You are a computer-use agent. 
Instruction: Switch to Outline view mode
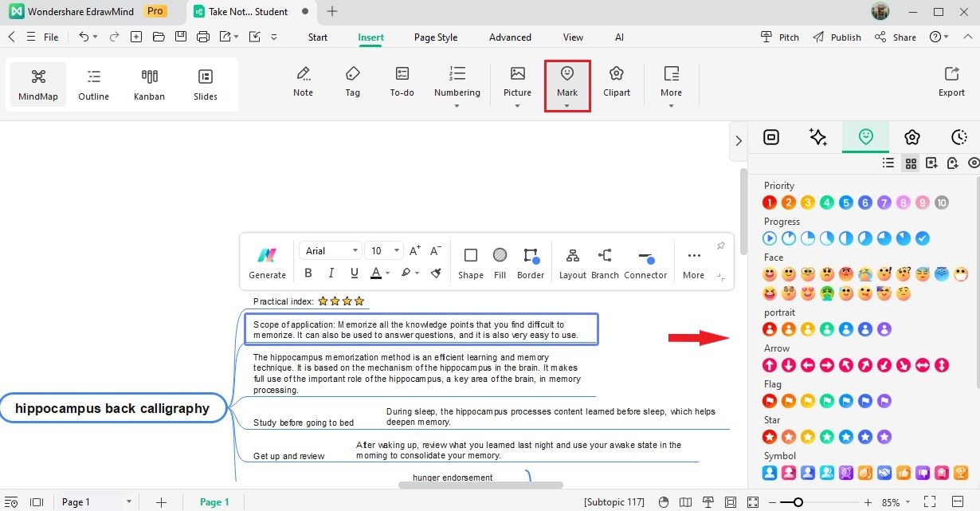tap(94, 85)
